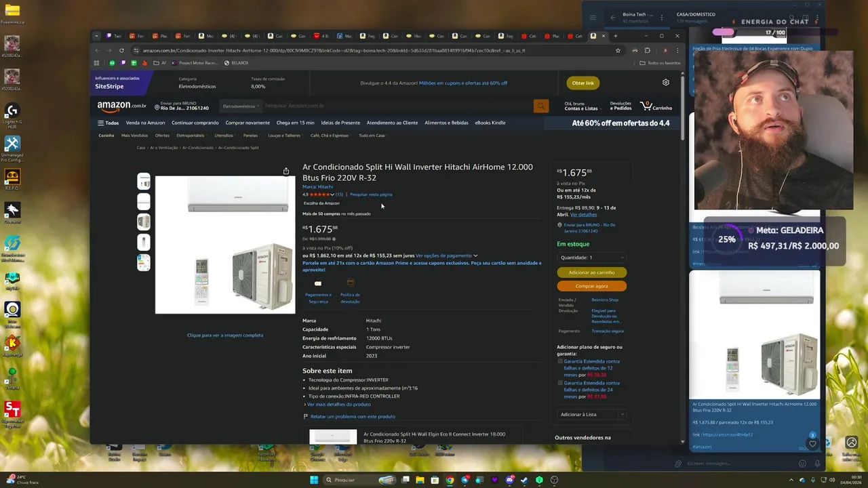Expand Adicionar à Lista arrow
Image resolution: width=868 pixels, height=488 pixels.
pyautogui.click(x=622, y=414)
